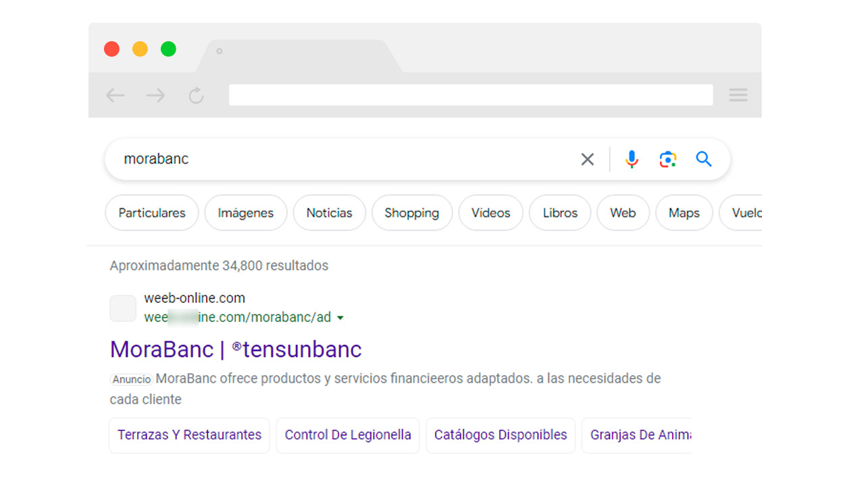Focus the browser address bar
The width and height of the screenshot is (868, 480).
click(x=471, y=95)
